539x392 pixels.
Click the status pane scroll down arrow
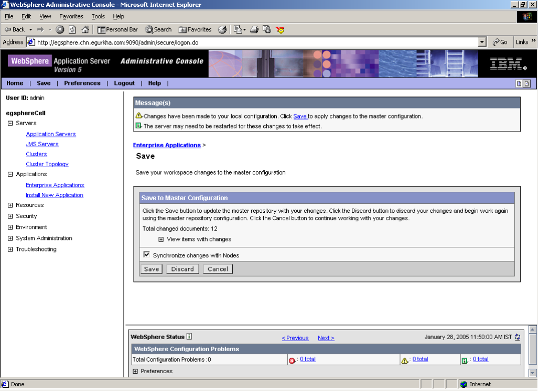tap(533, 373)
